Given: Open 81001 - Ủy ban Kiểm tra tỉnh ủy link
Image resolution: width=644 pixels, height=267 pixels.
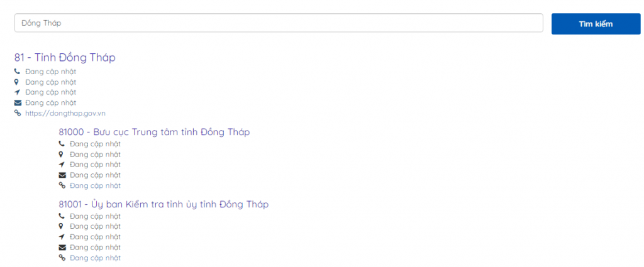Looking at the screenshot, I should 164,204.
